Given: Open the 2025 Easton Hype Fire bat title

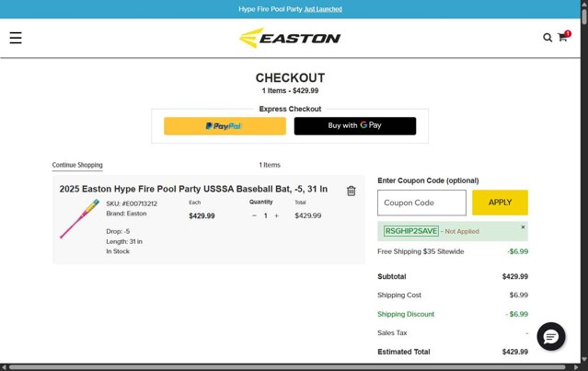Looking at the screenshot, I should tap(193, 189).
